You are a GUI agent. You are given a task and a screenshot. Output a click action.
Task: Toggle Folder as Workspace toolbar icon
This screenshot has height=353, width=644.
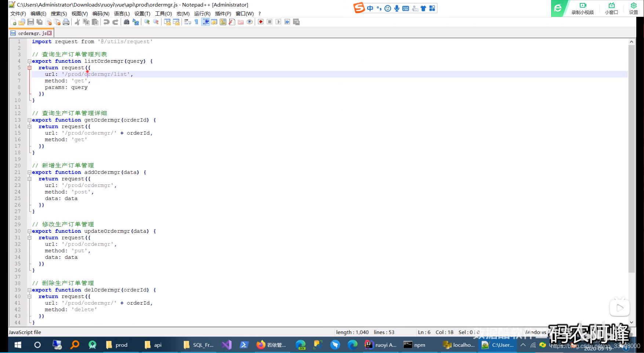241,22
